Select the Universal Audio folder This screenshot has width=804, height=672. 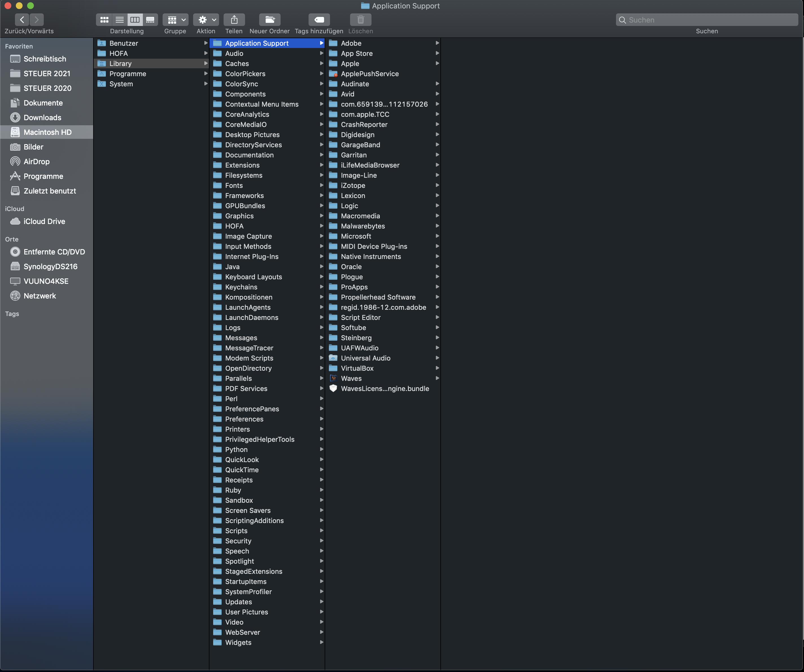(x=365, y=358)
